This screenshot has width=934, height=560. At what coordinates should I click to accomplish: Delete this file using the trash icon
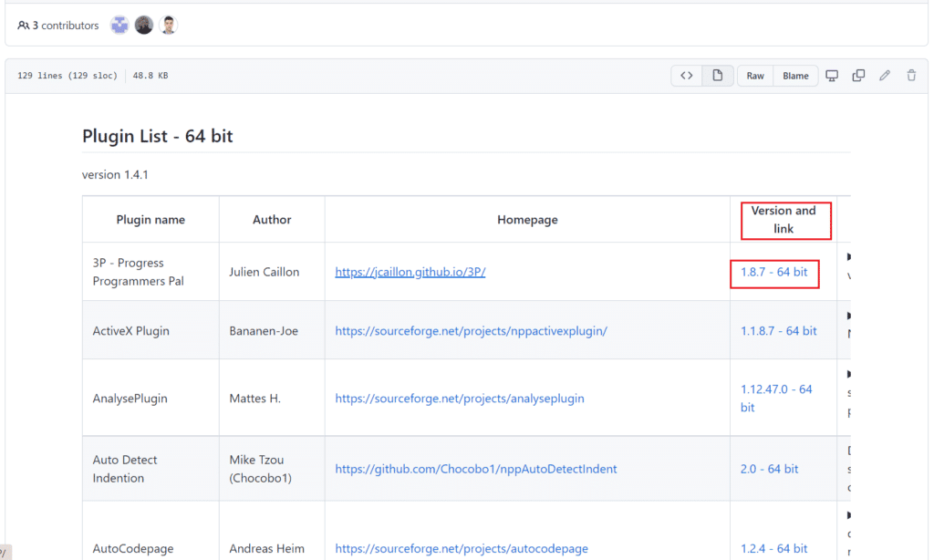[x=910, y=76]
